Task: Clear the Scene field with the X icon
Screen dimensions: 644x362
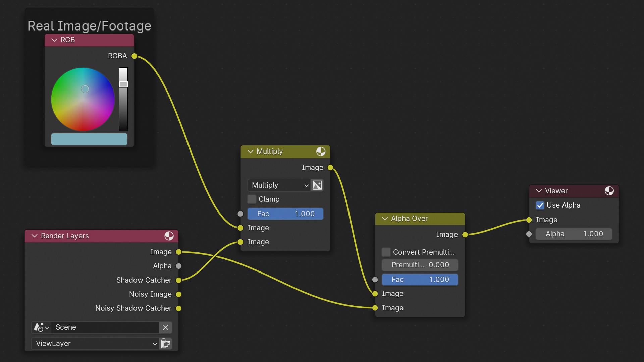Action: (165, 327)
